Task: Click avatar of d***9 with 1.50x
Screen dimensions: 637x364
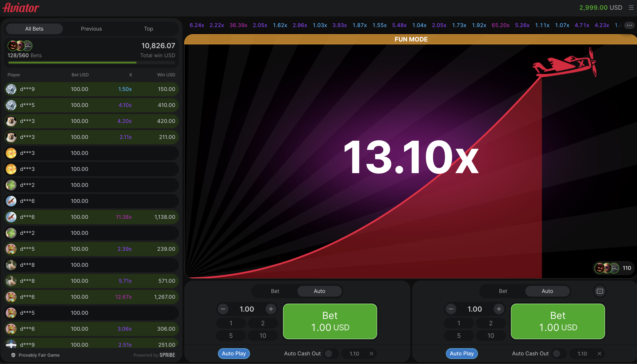Action: click(11, 89)
